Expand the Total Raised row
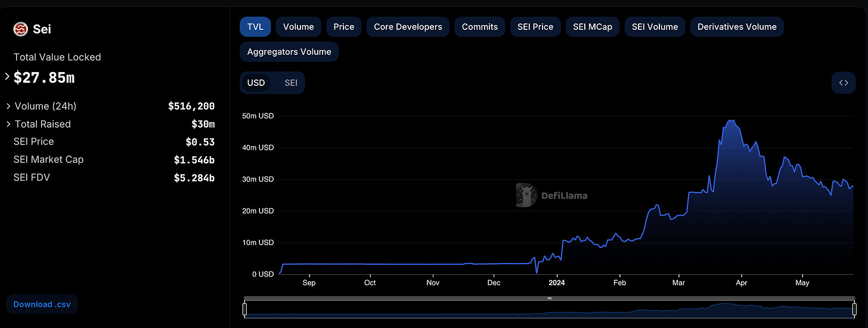 coord(8,124)
